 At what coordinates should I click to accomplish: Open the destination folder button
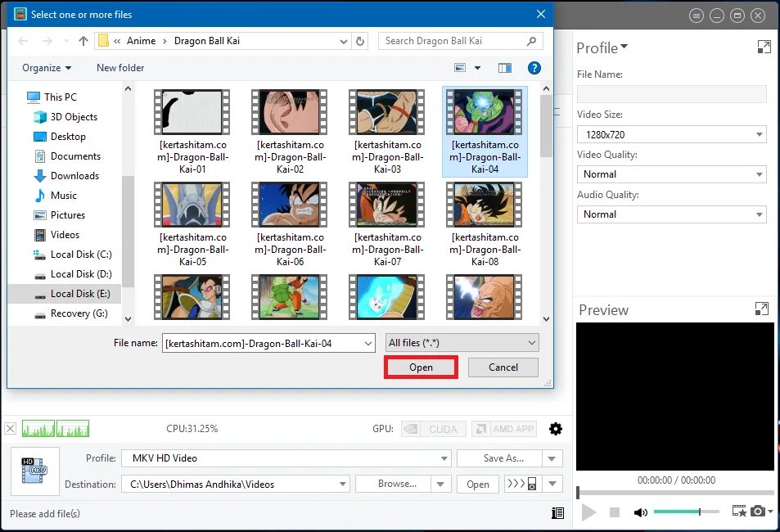477,485
